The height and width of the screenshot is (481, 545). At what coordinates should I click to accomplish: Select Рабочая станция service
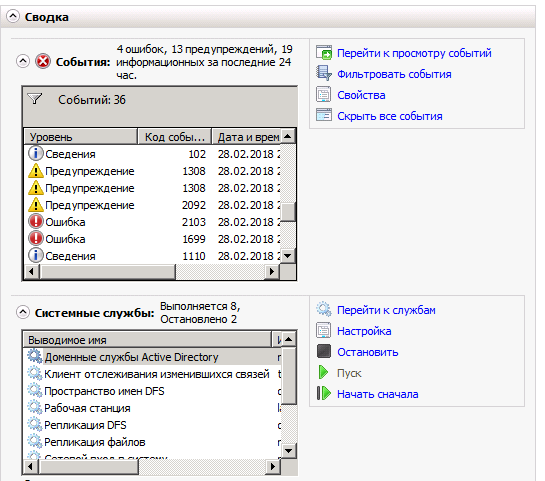pyautogui.click(x=153, y=408)
